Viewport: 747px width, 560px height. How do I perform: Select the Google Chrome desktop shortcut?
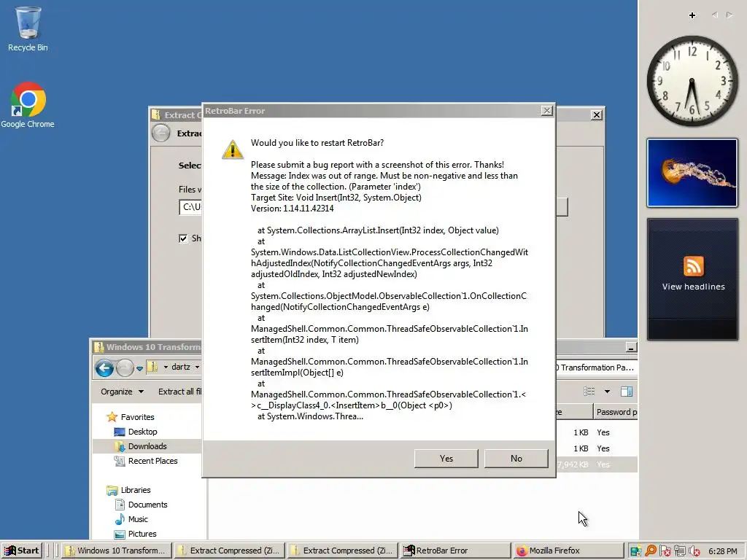click(x=28, y=105)
